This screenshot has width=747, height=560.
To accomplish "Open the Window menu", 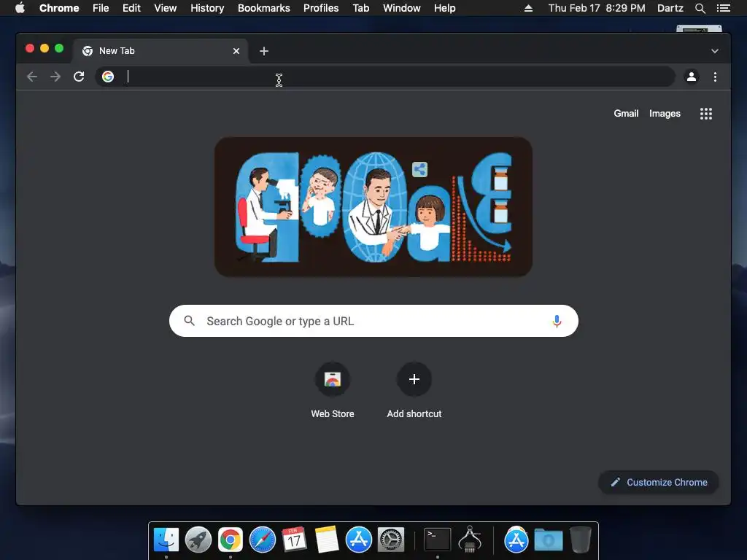I will pos(402,8).
